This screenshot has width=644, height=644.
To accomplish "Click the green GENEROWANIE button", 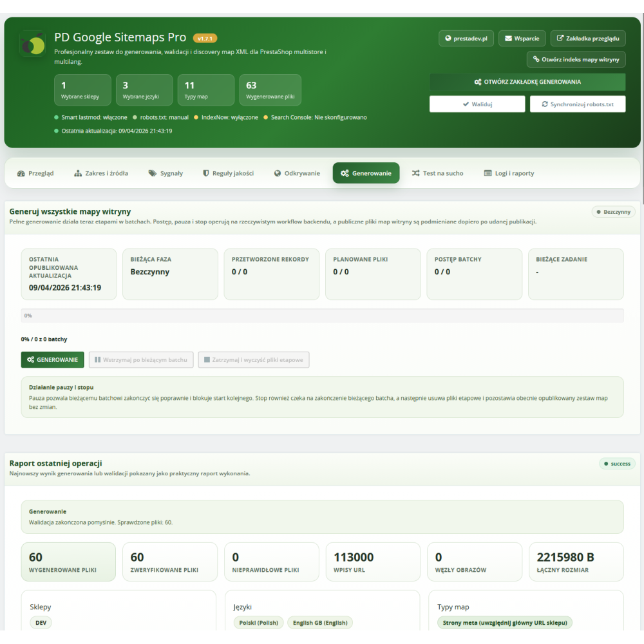I will point(53,360).
